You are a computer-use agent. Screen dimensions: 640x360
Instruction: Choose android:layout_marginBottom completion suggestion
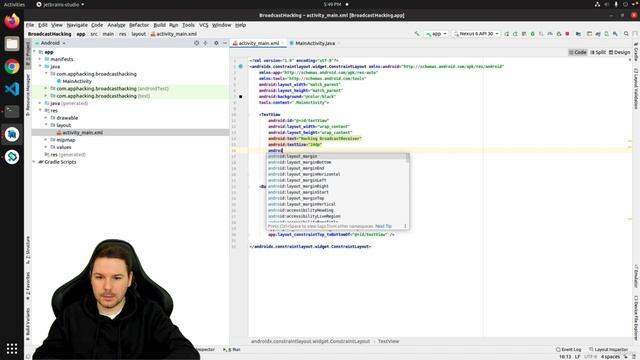(337, 162)
